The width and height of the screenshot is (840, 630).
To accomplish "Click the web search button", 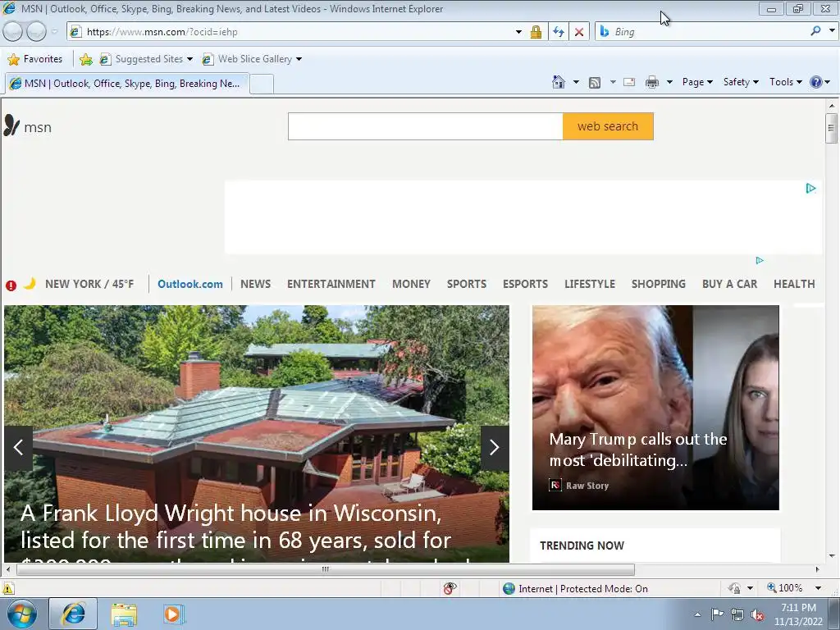I will click(608, 126).
